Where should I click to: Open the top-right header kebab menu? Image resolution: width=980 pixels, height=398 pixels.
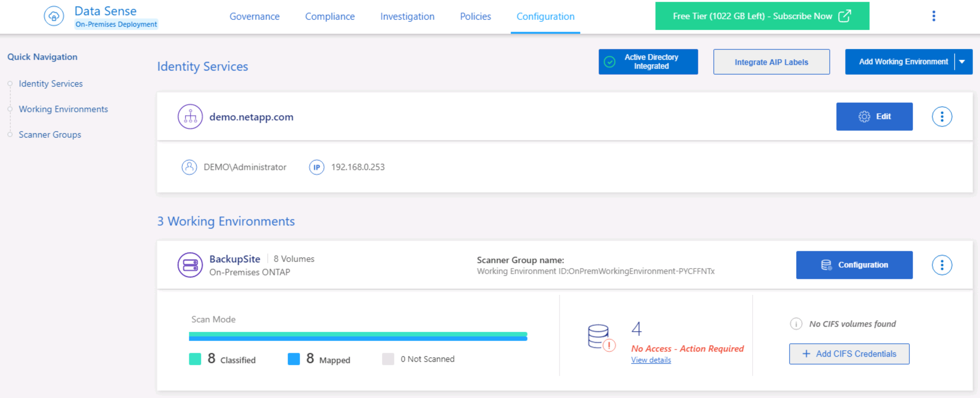pyautogui.click(x=934, y=16)
